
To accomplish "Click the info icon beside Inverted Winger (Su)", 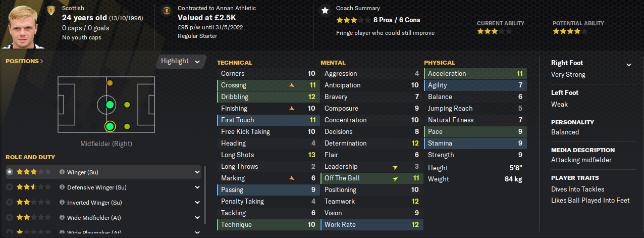I will point(62,203).
